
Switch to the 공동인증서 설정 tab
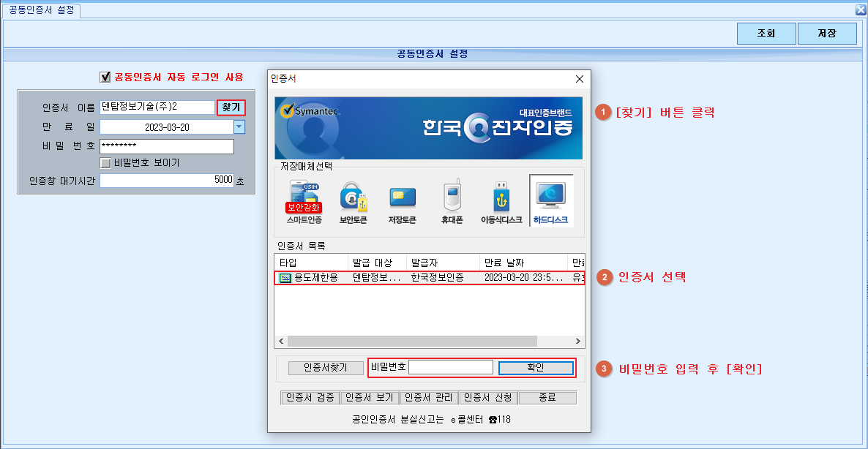click(x=42, y=10)
